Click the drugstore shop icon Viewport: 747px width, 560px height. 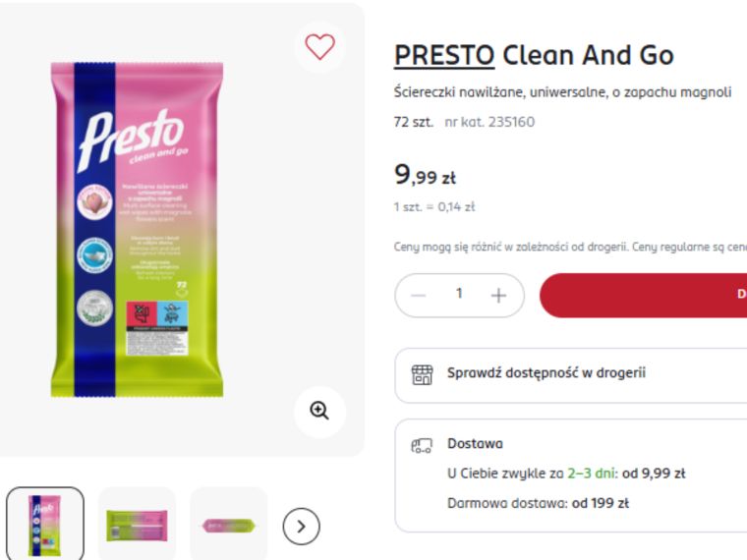(422, 374)
